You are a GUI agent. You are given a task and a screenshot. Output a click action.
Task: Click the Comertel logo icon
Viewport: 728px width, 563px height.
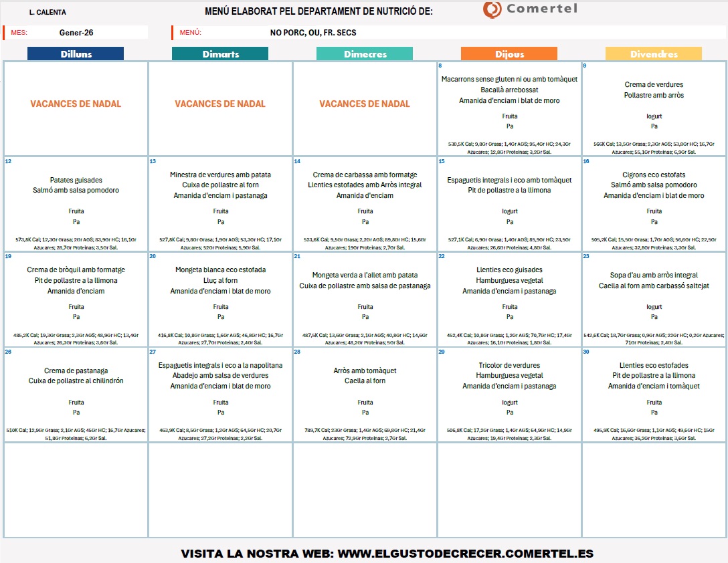point(492,10)
